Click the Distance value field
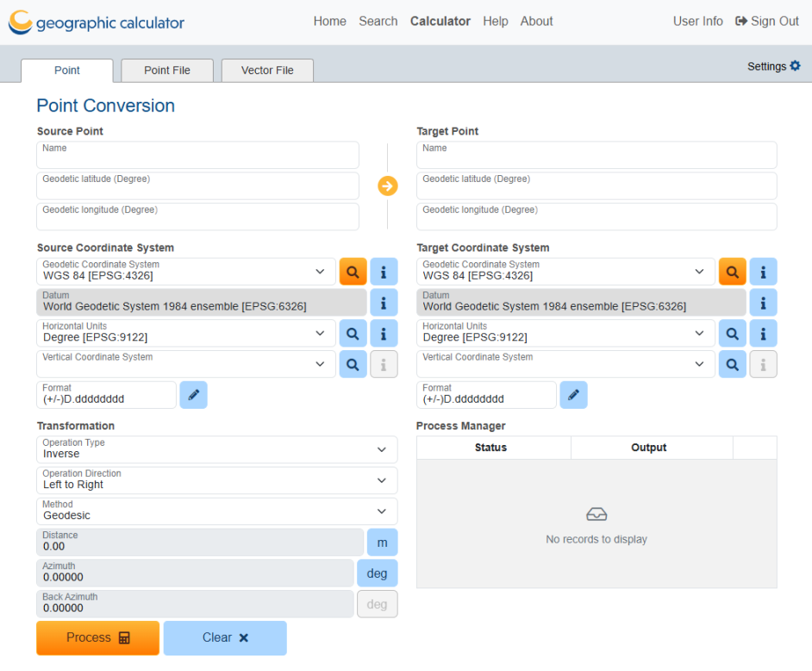The image size is (812, 671). tap(200, 542)
